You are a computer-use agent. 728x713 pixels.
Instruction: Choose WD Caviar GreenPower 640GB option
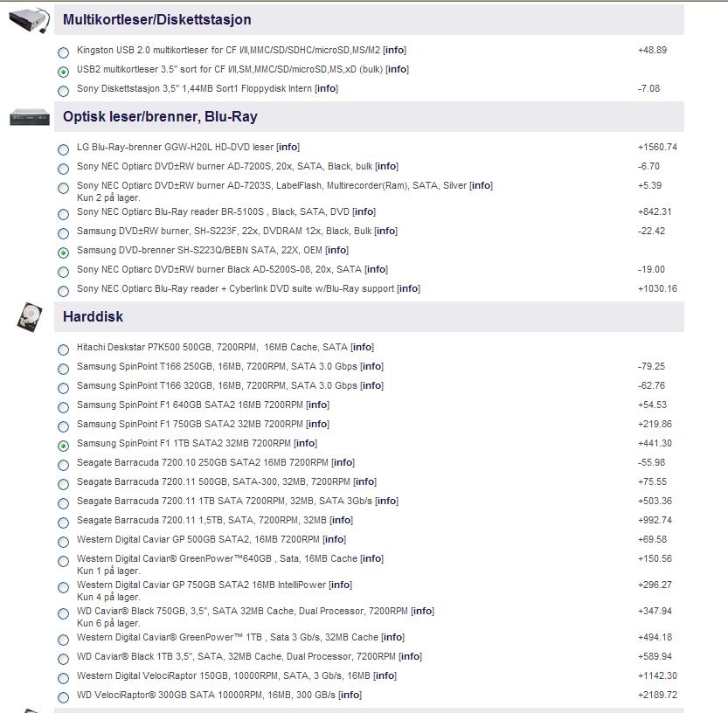pyautogui.click(x=63, y=561)
